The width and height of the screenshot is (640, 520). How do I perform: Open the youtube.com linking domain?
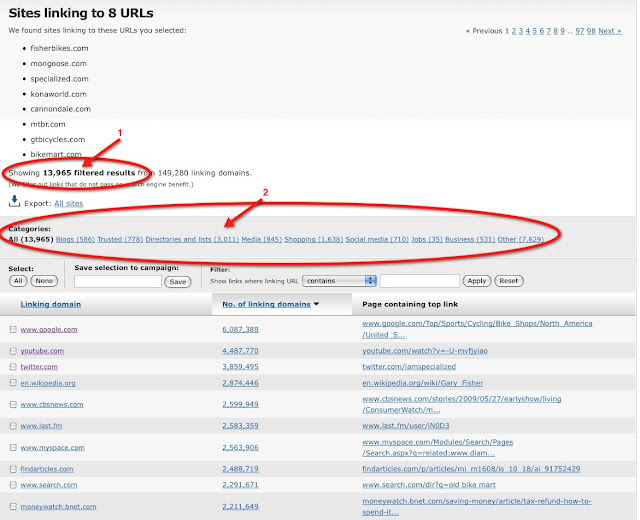coord(42,351)
